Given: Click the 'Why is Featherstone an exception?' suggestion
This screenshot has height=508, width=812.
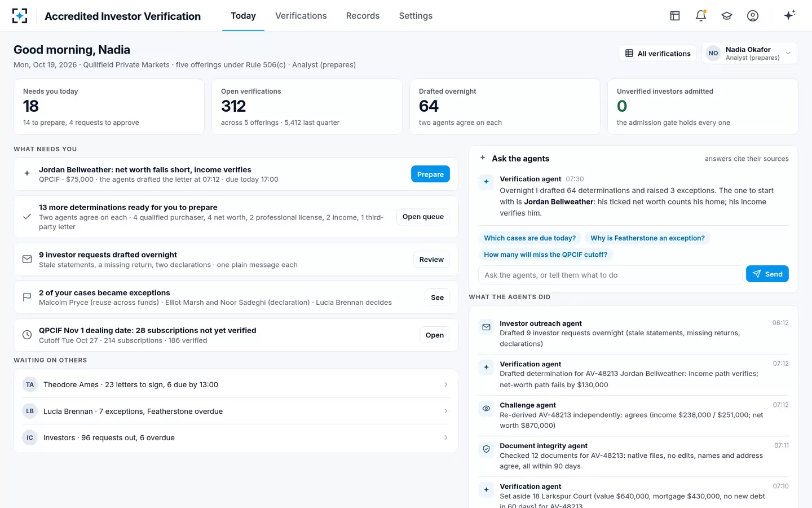Looking at the screenshot, I should (647, 238).
